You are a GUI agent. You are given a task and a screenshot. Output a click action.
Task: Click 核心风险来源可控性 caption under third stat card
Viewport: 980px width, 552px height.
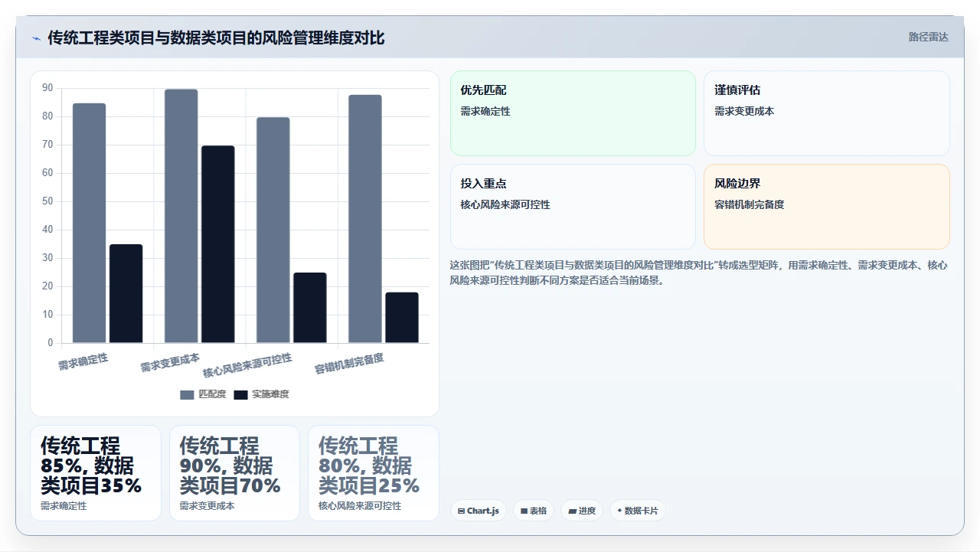click(360, 506)
